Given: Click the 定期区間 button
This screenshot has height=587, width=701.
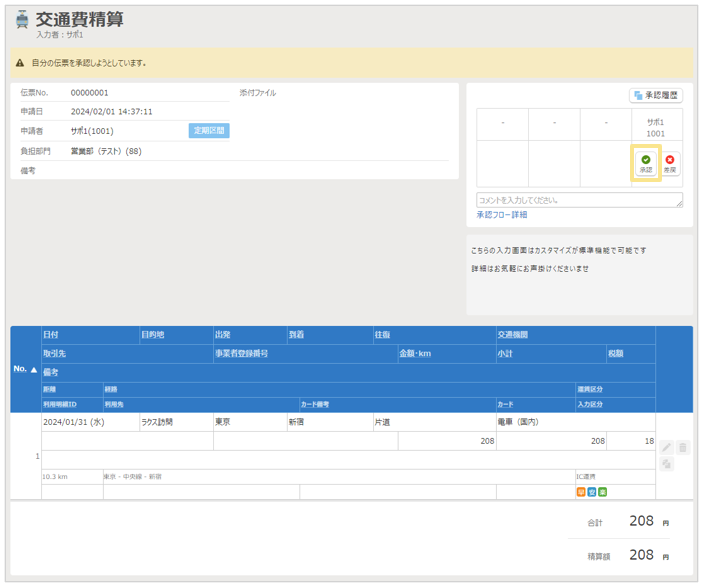Looking at the screenshot, I should click(209, 130).
